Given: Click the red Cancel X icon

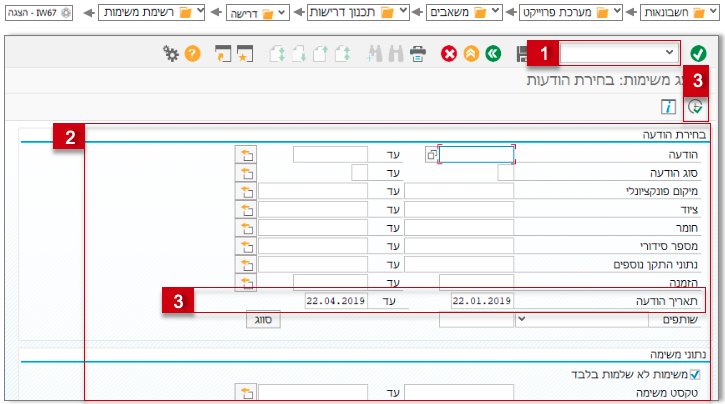Looking at the screenshot, I should 449,54.
